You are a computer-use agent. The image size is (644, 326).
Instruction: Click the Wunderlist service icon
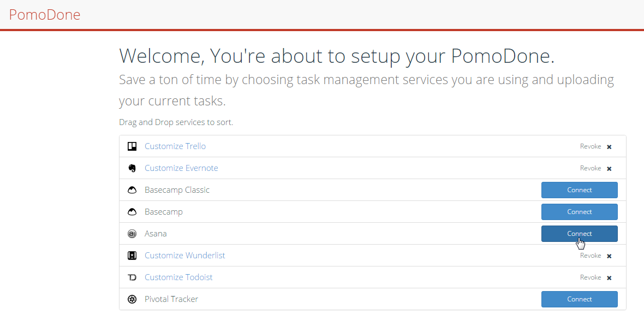[132, 256]
